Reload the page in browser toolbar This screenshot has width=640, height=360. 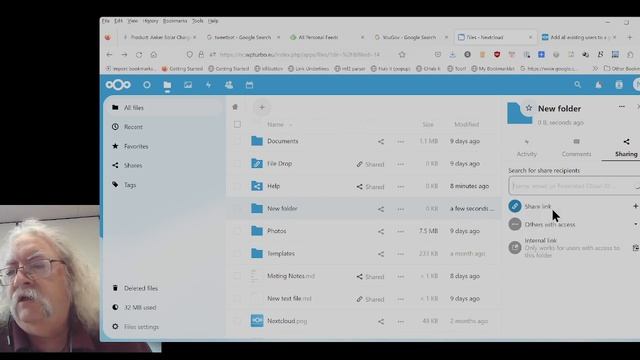(x=139, y=54)
